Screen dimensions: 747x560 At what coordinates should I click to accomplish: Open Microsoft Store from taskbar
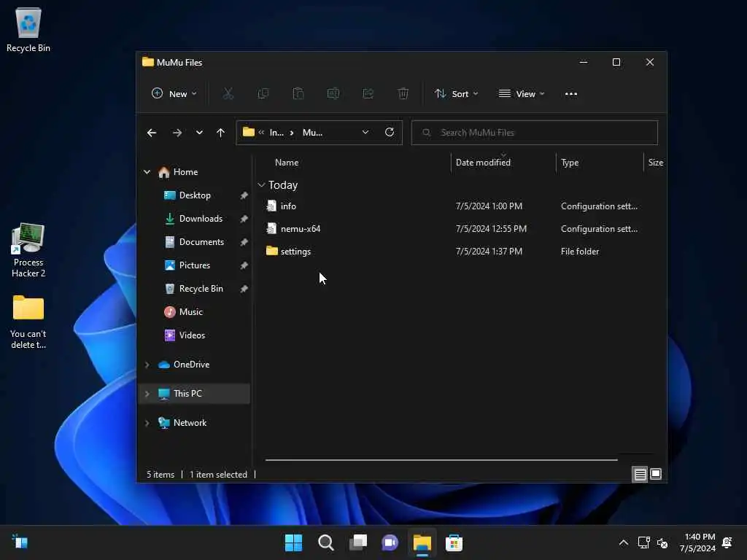pyautogui.click(x=454, y=542)
